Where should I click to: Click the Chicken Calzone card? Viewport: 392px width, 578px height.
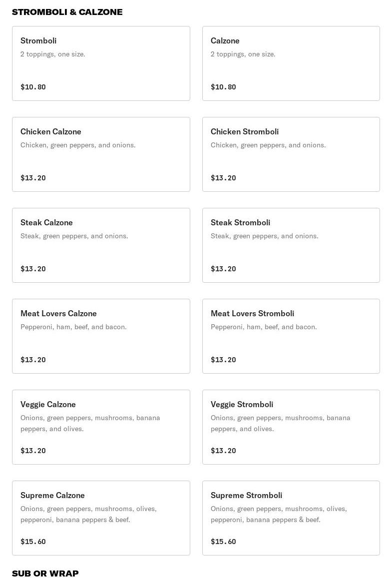pyautogui.click(x=101, y=154)
